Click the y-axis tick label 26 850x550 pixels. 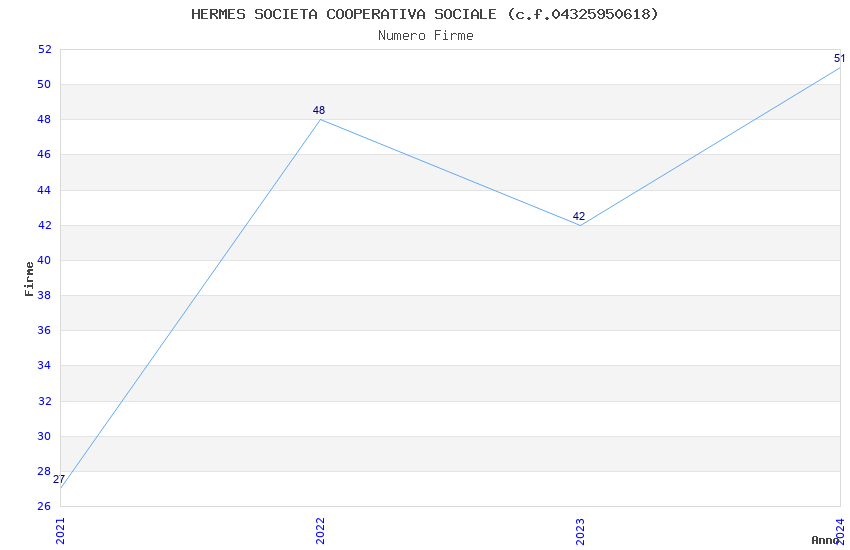pos(44,506)
